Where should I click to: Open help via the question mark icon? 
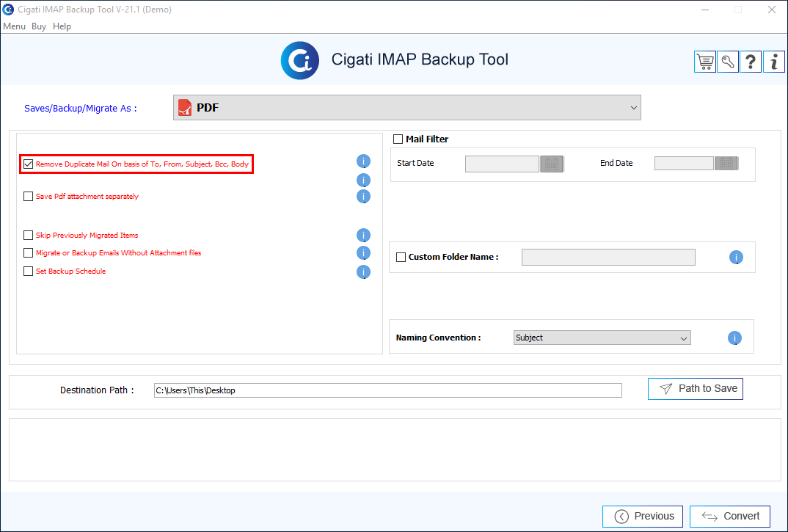(751, 62)
